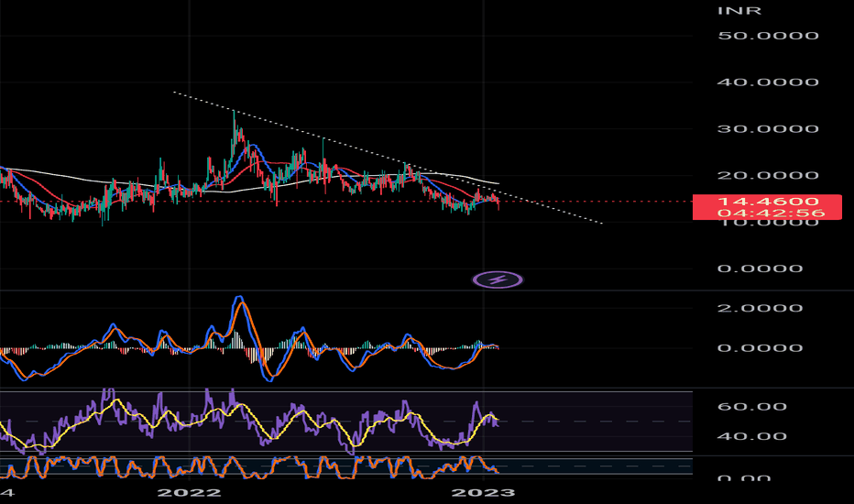
Task: Click the 60.00 RSI axis label
Action: 752,407
